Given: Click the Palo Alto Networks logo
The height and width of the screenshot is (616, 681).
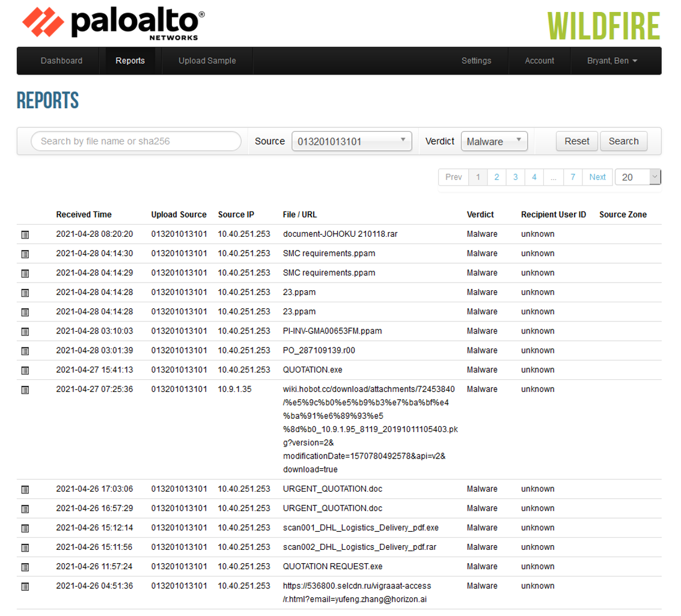Looking at the screenshot, I should (x=113, y=23).
